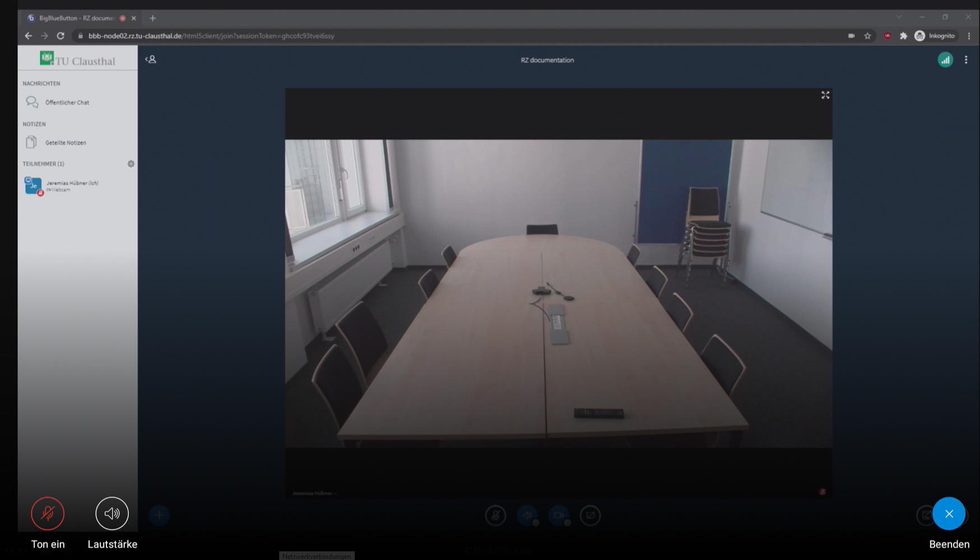Viewport: 980px width, 560px height.
Task: Toggle the dimmed microphone mute button
Action: pyautogui.click(x=496, y=515)
